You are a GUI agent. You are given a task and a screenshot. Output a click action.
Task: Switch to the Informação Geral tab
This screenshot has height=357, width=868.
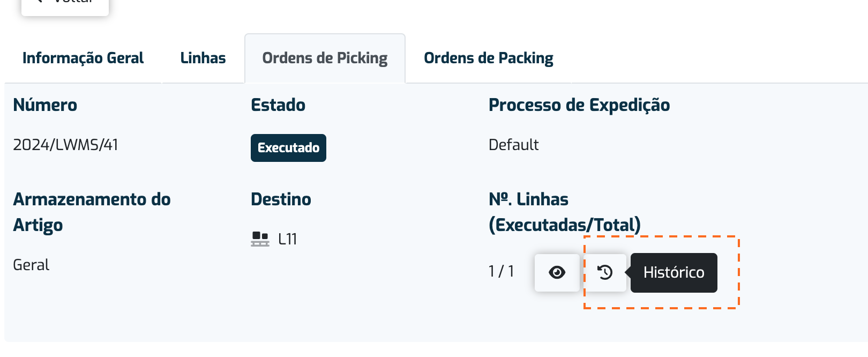click(x=83, y=58)
